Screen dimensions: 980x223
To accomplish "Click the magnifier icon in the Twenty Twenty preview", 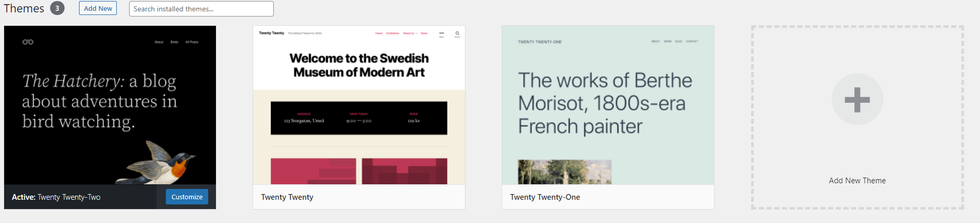I will coord(457,34).
